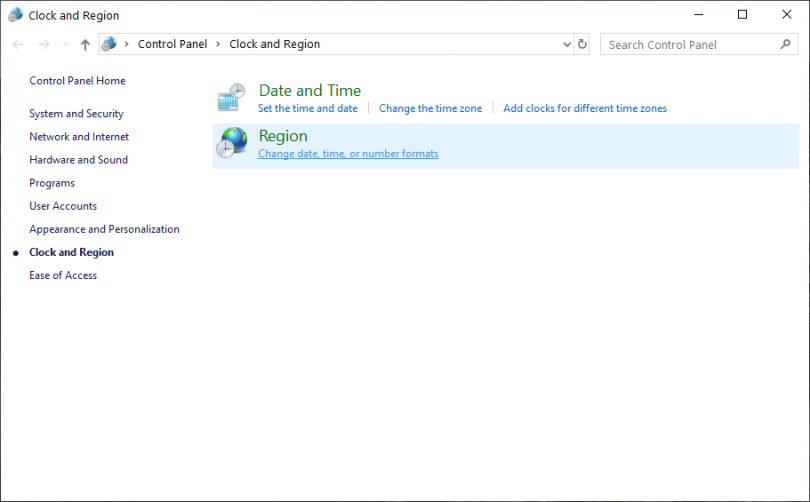Go back with the left arrow button
This screenshot has height=502, width=810.
click(18, 44)
